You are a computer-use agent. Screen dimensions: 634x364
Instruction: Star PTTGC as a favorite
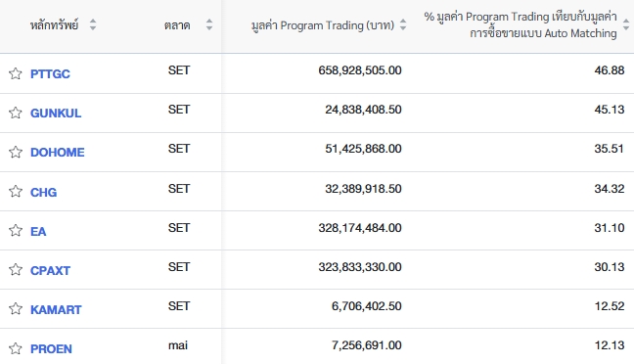(x=16, y=73)
